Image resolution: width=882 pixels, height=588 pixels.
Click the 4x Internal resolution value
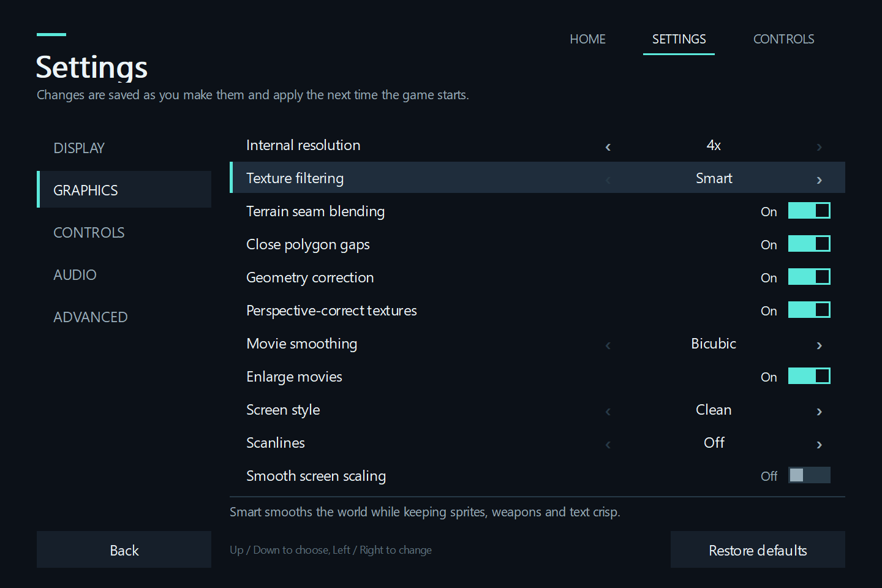click(x=714, y=145)
